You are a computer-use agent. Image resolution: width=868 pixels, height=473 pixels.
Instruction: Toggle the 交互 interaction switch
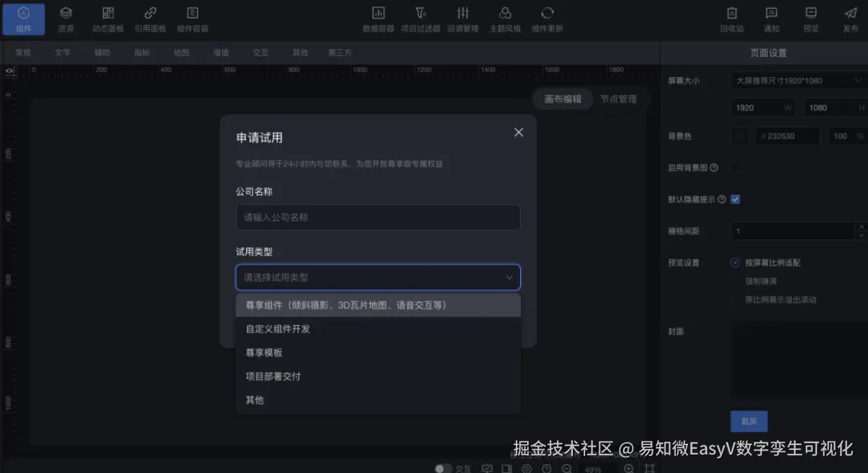click(442, 468)
